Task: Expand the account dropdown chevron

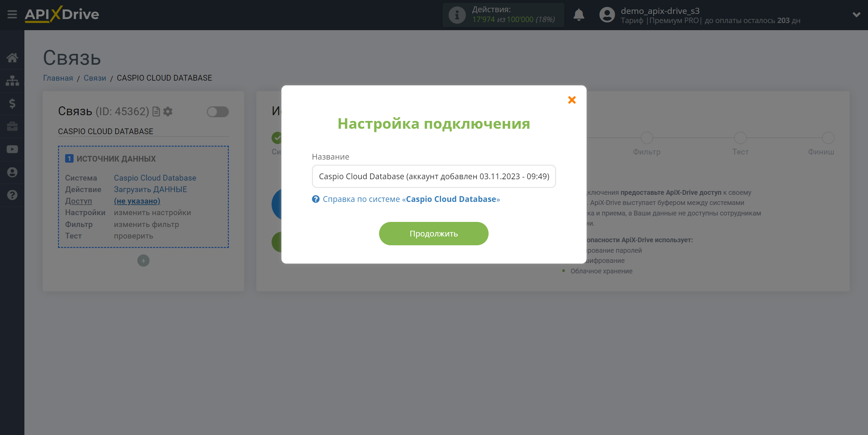Action: [856, 15]
